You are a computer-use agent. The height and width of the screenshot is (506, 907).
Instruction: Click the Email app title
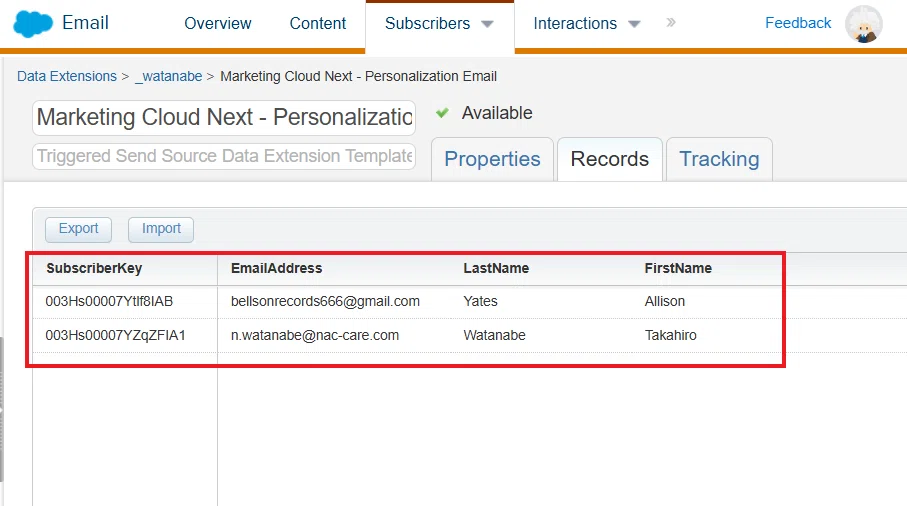point(85,23)
